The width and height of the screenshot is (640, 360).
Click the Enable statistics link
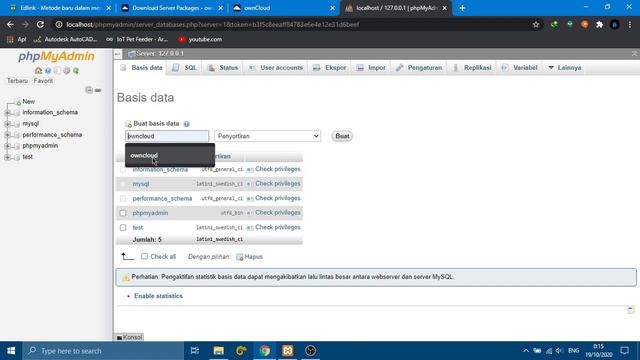[x=158, y=296]
